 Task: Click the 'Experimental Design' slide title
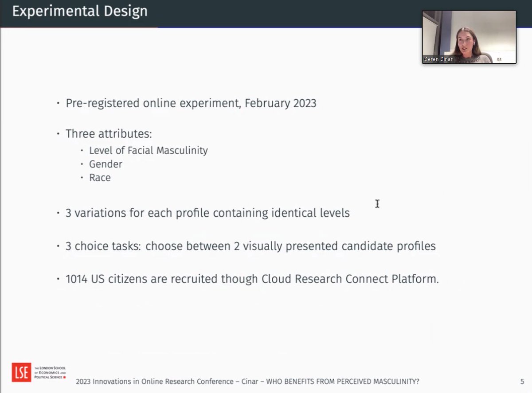coord(80,12)
